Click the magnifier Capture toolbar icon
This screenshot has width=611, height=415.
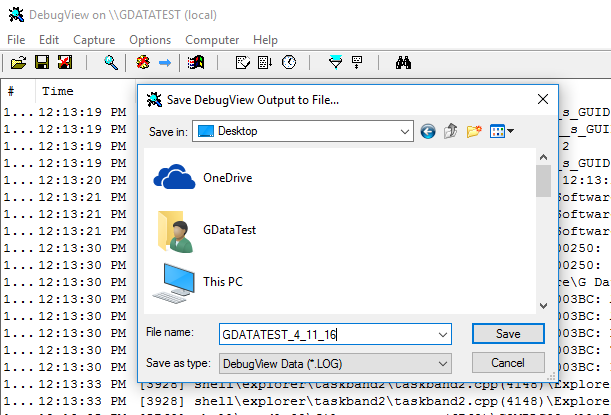111,62
